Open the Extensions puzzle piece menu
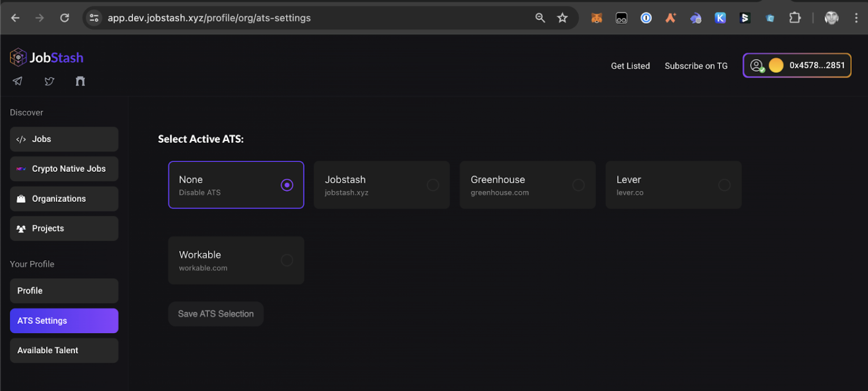 (x=795, y=18)
